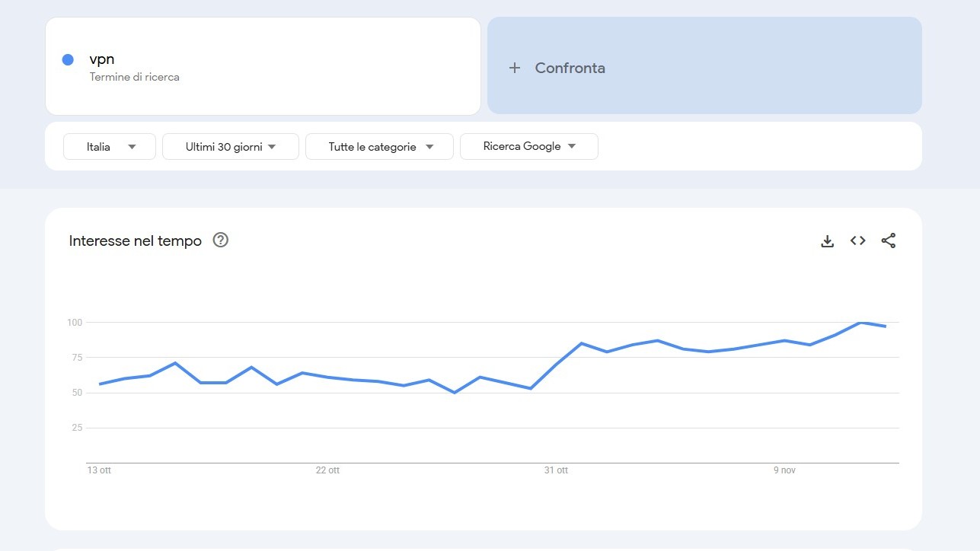
Task: Click the 100 value label on the chart axis
Action: [x=75, y=322]
